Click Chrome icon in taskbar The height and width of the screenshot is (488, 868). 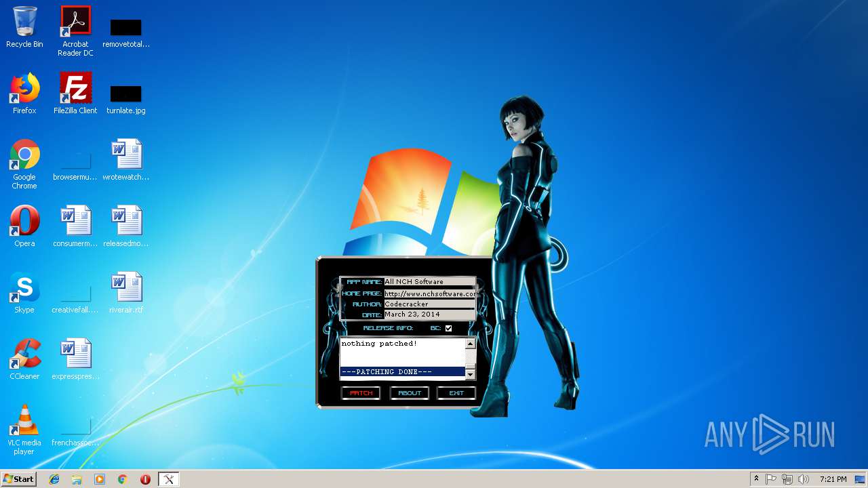point(122,479)
